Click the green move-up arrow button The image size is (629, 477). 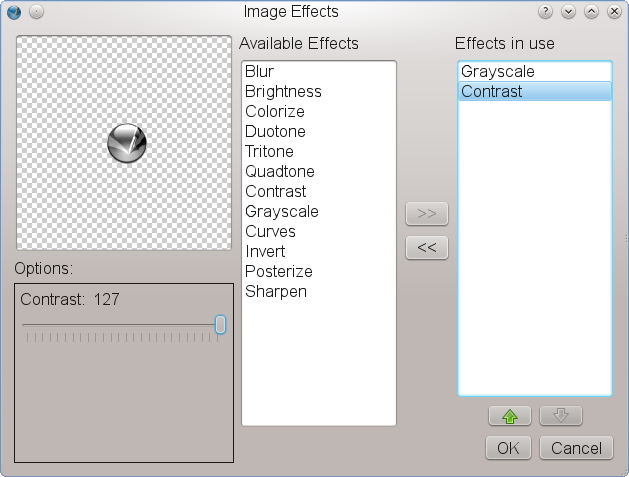tap(509, 415)
